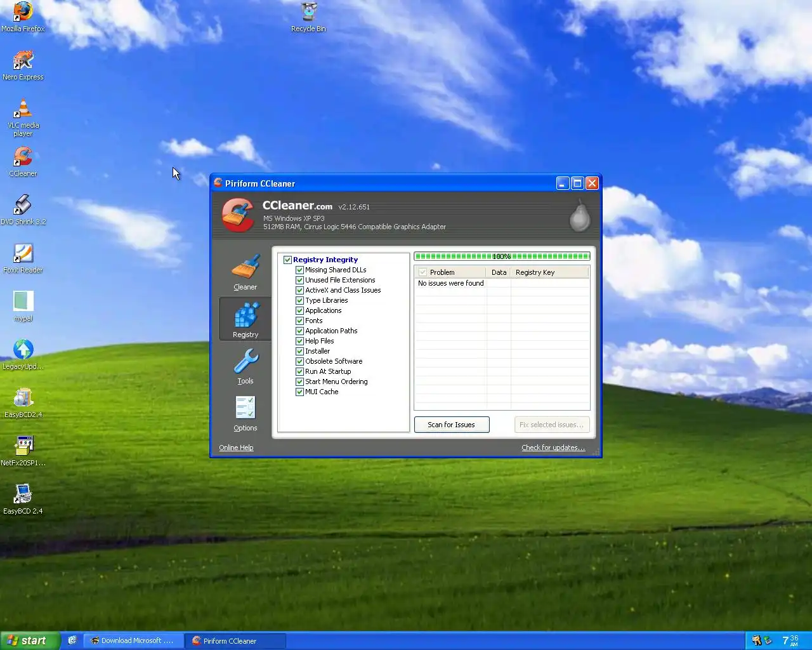Uncheck Missing Shared DLLs
This screenshot has width=812, height=650.
[x=299, y=270]
